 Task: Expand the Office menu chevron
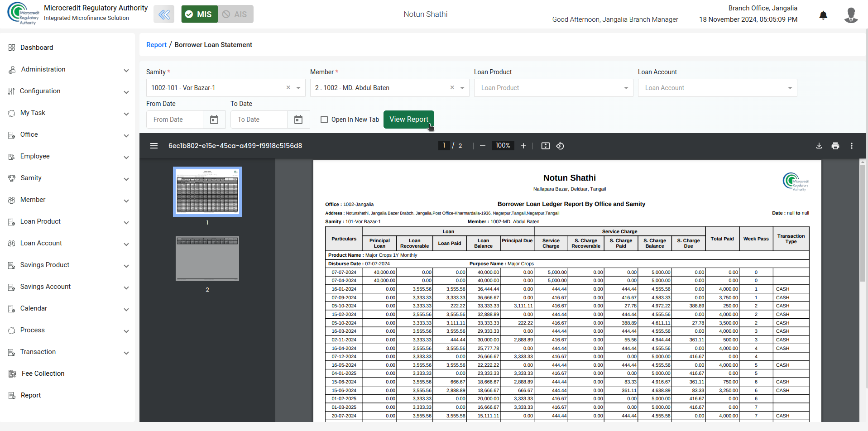click(126, 136)
